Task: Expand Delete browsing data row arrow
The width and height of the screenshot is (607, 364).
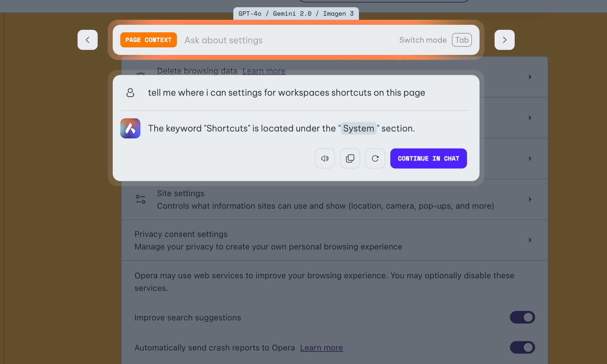Action: (530, 77)
